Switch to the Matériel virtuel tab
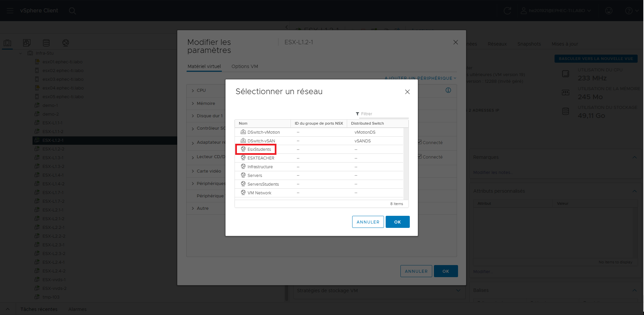The width and height of the screenshot is (644, 315). click(204, 66)
